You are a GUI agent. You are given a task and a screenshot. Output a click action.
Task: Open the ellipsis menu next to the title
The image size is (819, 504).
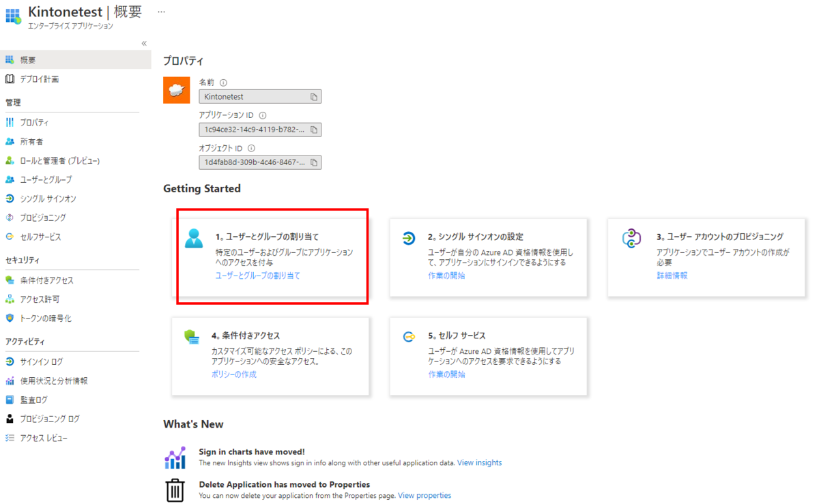(x=161, y=12)
